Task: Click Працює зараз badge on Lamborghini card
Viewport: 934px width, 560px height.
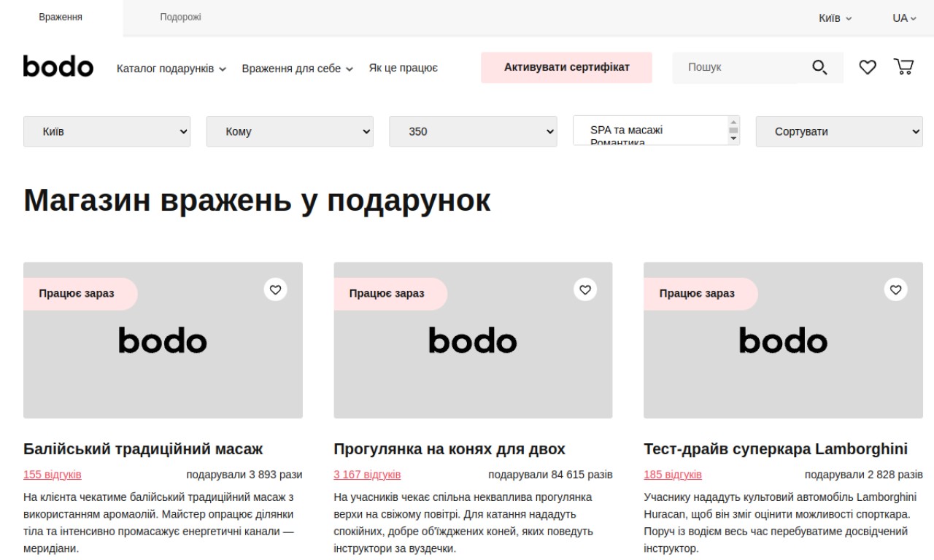Action: (699, 294)
